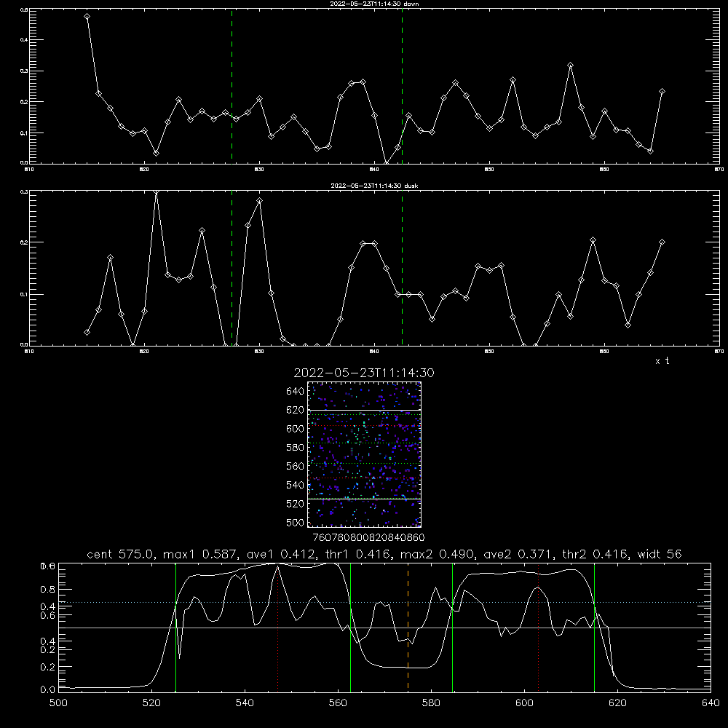Click x-axis label 620 of bottom plot
The height and width of the screenshot is (728, 728).
tap(617, 703)
